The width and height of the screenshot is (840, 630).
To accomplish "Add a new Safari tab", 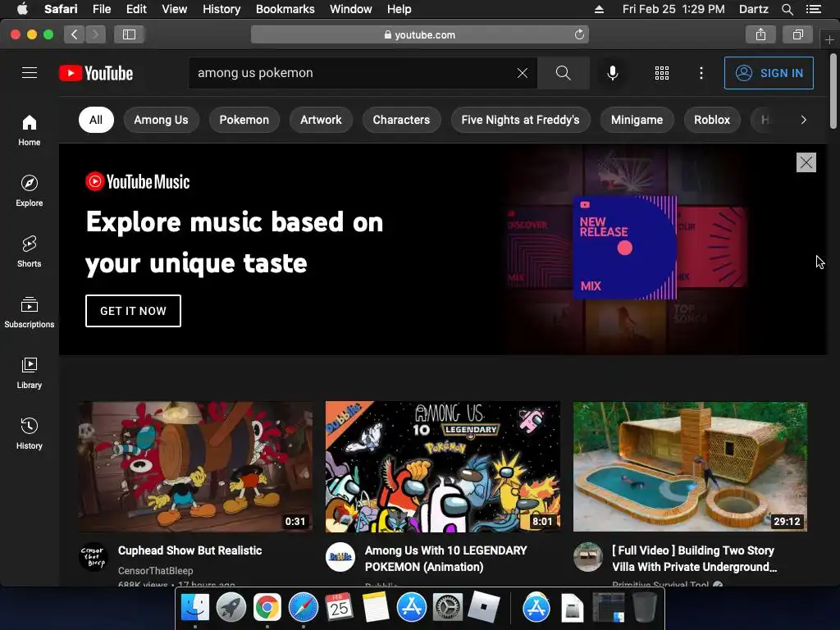I will pos(829,39).
